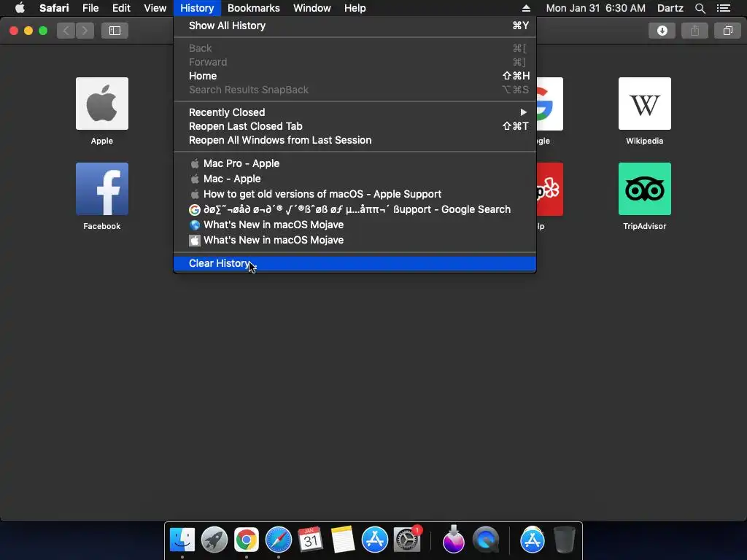The width and height of the screenshot is (747, 560).
Task: Open the App Store icon beside Trash
Action: point(532,540)
